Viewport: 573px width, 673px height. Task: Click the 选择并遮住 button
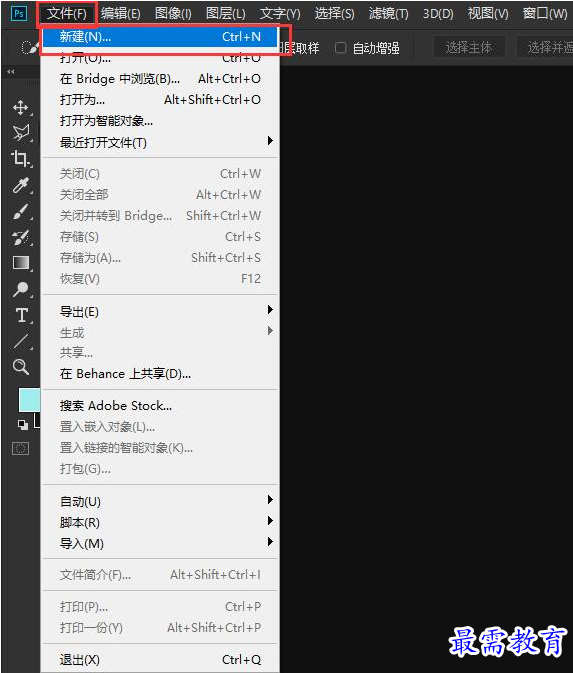tap(547, 47)
